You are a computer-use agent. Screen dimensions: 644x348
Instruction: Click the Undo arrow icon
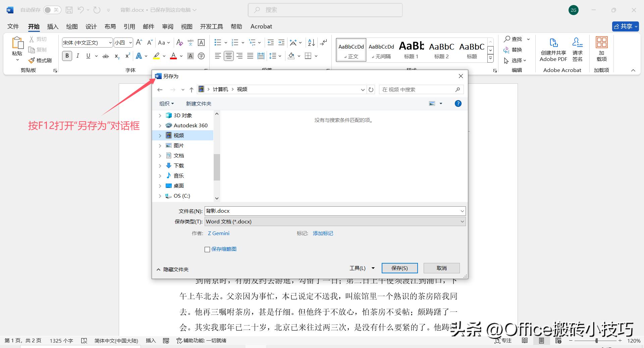click(80, 10)
